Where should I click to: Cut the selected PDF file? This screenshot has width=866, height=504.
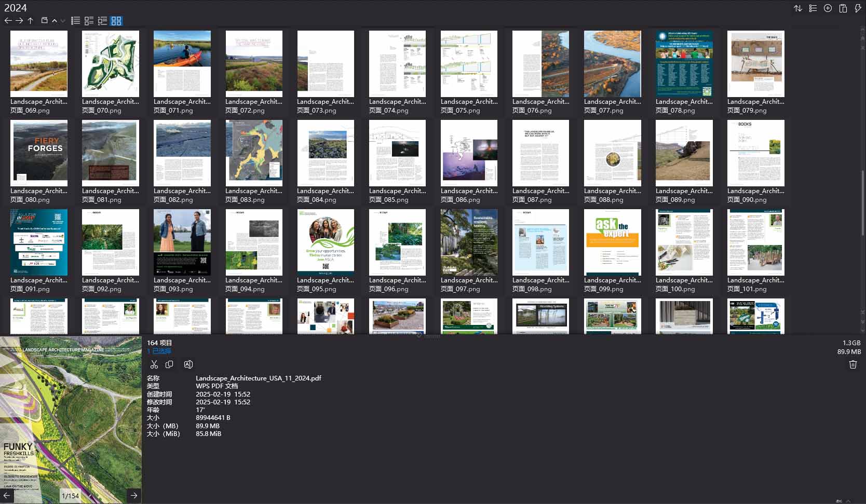[x=154, y=364]
